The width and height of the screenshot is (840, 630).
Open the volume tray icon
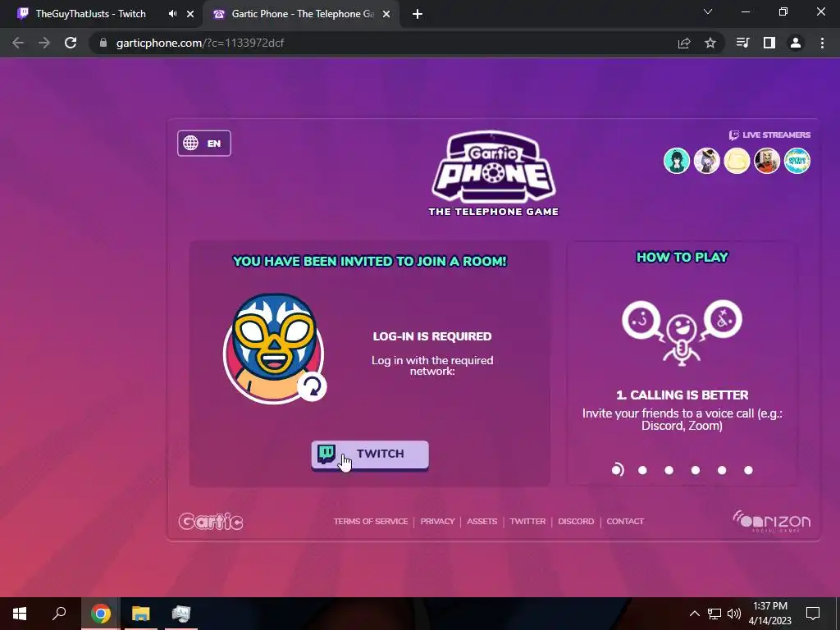pos(733,614)
